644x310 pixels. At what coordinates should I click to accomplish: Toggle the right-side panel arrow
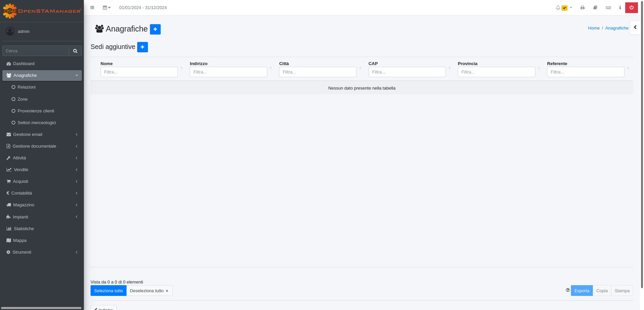(x=635, y=28)
